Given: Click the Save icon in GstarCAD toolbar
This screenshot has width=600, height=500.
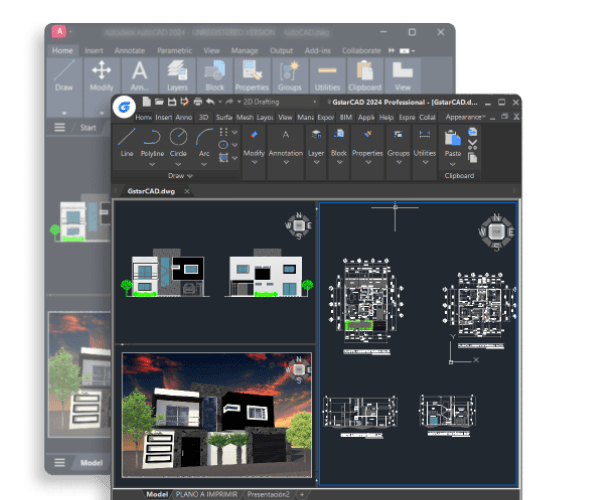Looking at the screenshot, I should pos(172,102).
